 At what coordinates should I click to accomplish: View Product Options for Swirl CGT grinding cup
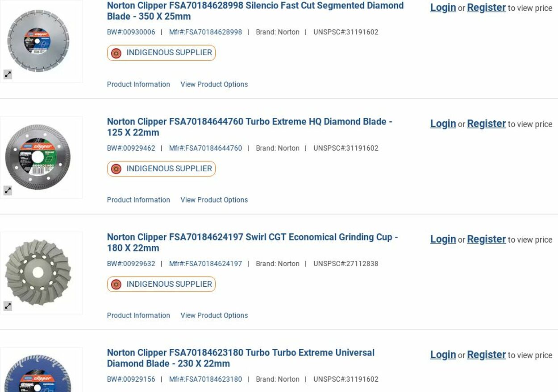coord(214,315)
